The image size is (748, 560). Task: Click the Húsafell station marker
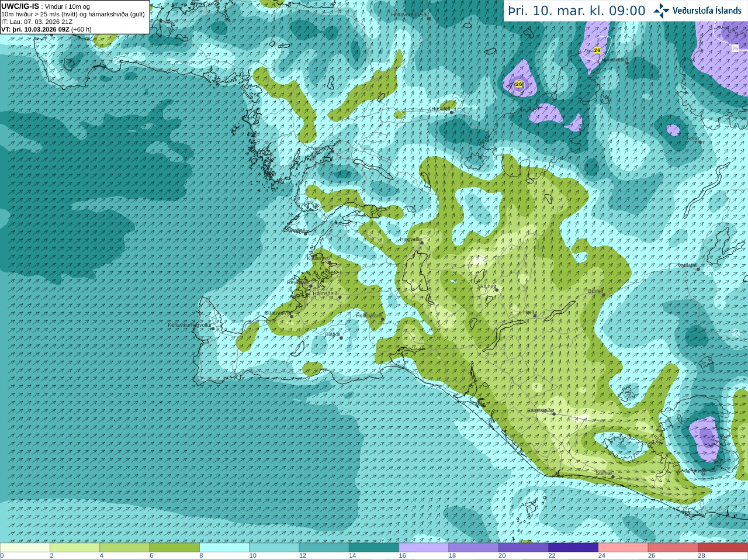451,112
